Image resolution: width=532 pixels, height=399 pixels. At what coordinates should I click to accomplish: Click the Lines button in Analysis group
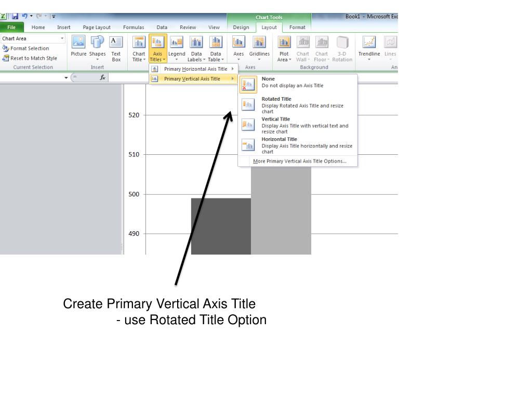point(390,48)
